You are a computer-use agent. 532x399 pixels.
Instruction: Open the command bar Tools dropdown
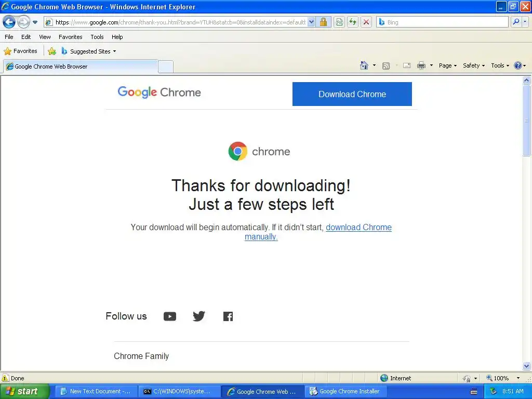[x=500, y=65]
